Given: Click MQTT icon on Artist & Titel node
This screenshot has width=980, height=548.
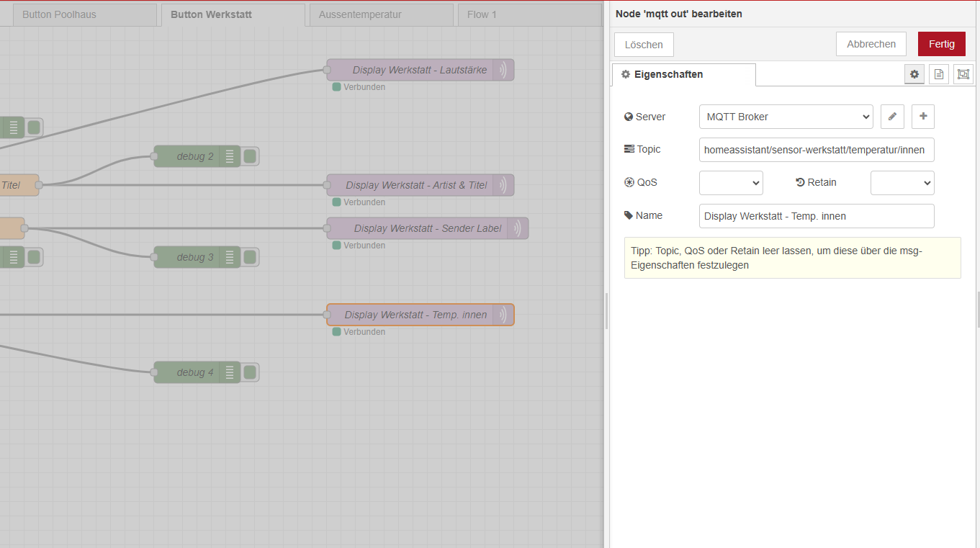Looking at the screenshot, I should [x=503, y=185].
